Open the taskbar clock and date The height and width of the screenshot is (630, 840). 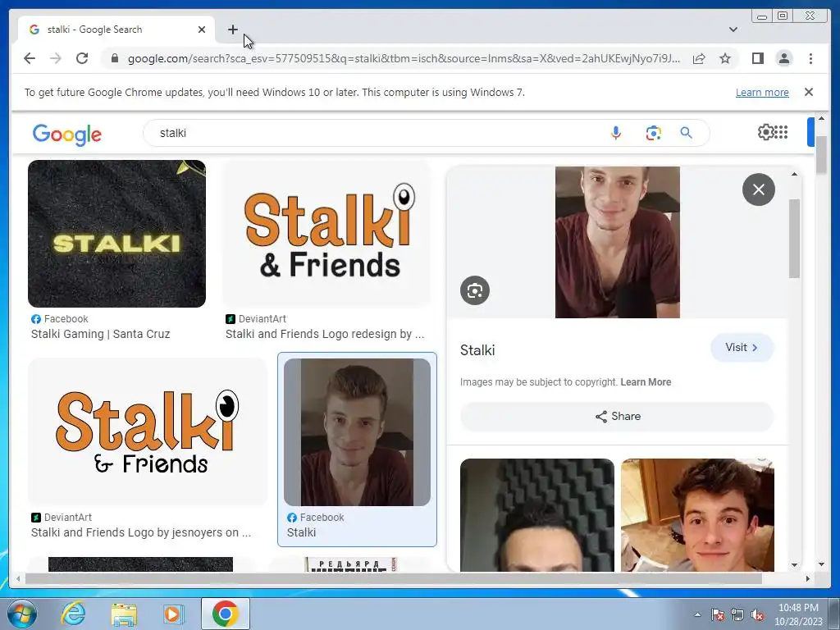798,614
